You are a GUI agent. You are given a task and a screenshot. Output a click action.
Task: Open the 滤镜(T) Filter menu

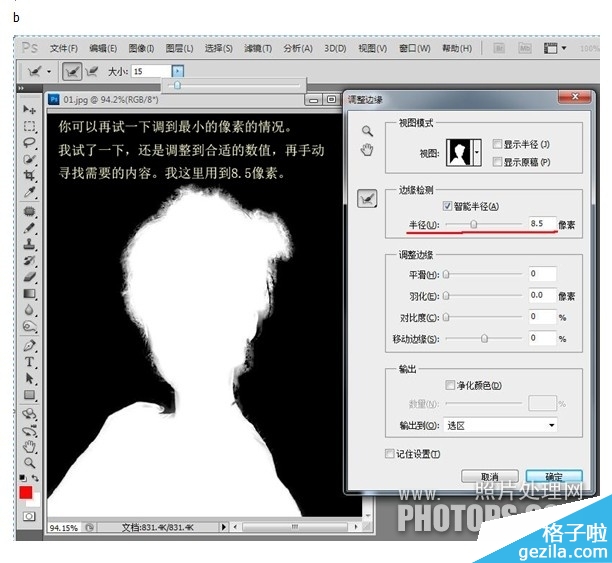pos(258,48)
